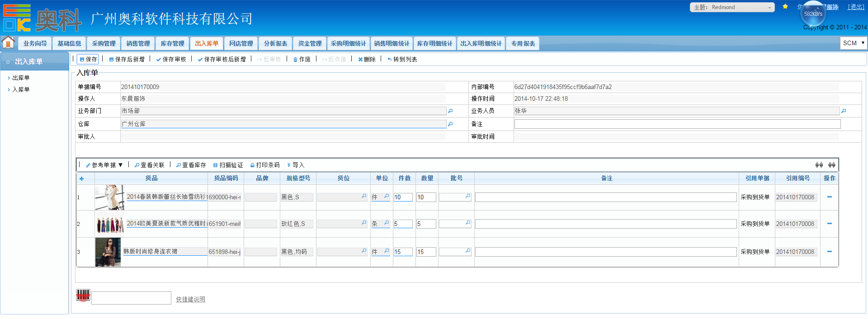The width and height of the screenshot is (868, 319).
Task: Click the third product's dress thumbnail
Action: (x=108, y=252)
